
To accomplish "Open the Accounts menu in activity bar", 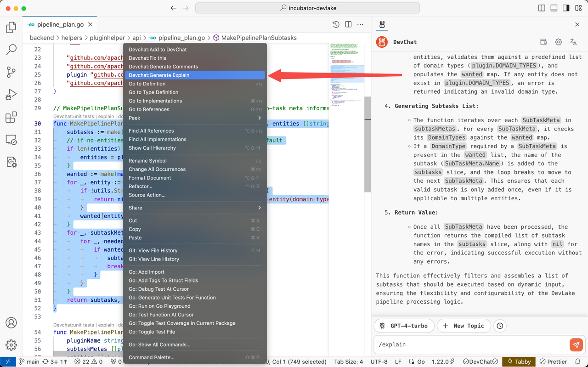I will point(11,323).
